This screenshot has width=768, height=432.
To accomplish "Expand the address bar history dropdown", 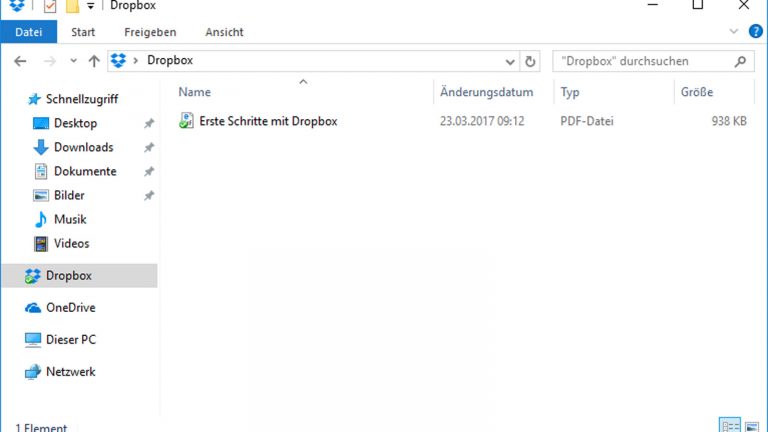I will (512, 61).
